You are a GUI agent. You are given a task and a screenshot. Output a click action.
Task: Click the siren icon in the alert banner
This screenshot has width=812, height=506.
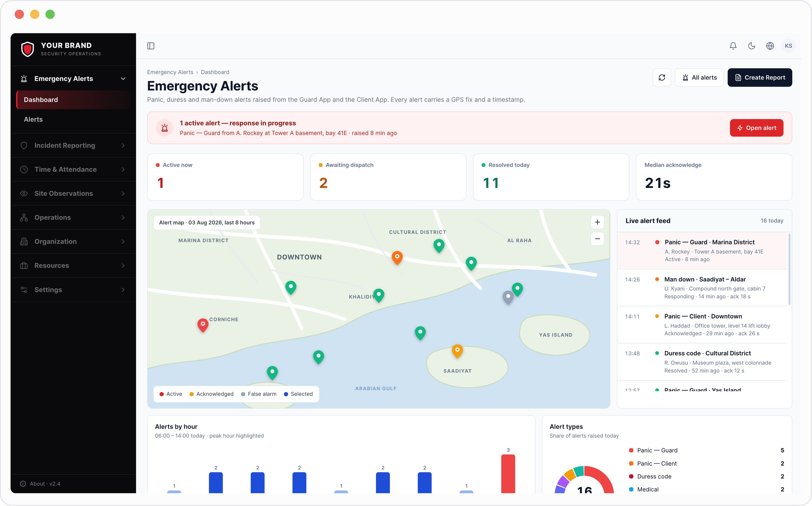click(165, 128)
